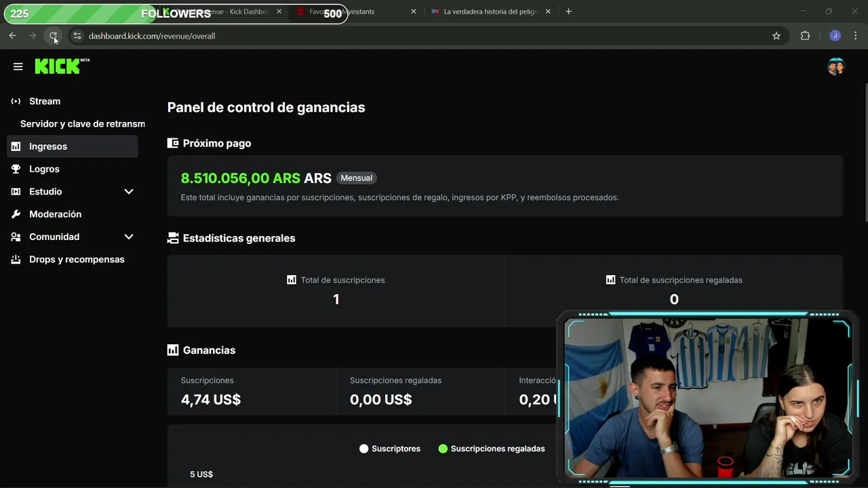This screenshot has height=488, width=868.
Task: View site information icon in address bar
Action: (x=77, y=36)
